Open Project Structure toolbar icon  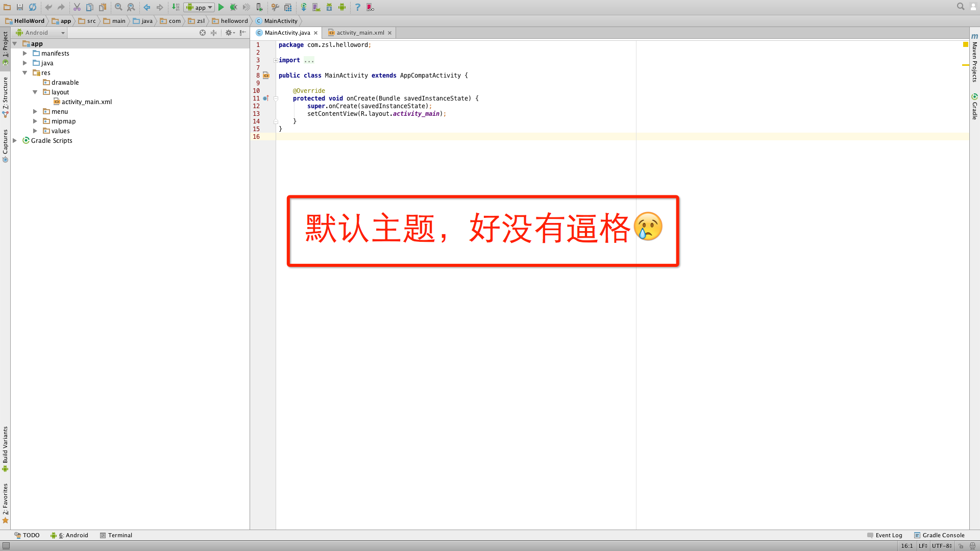[288, 7]
